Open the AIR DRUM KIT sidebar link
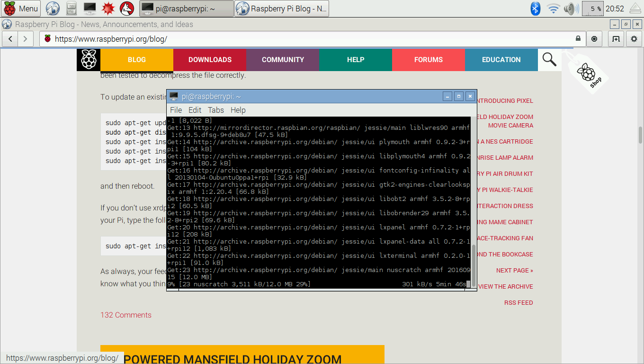 pos(505,174)
